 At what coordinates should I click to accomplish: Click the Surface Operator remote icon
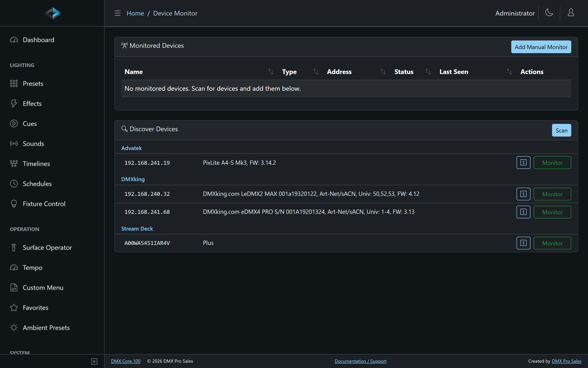(14, 248)
